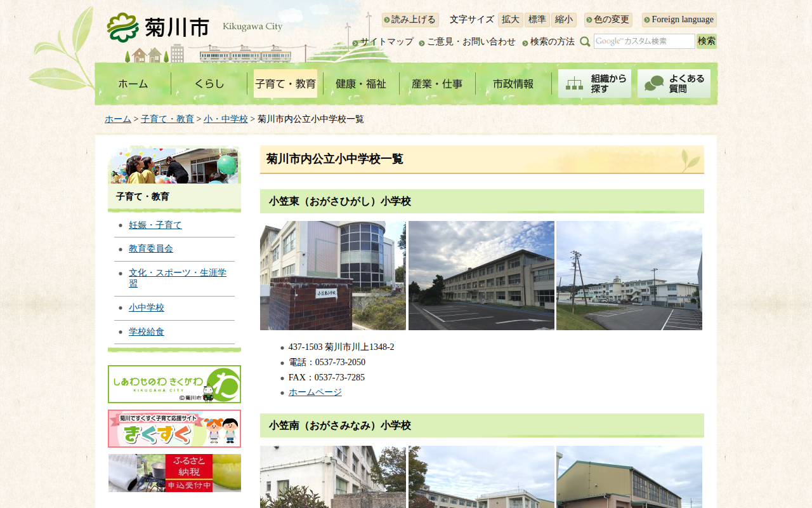Click 小笠東小学校 distant building with utility pole photo
This screenshot has width=812, height=508.
629,276
